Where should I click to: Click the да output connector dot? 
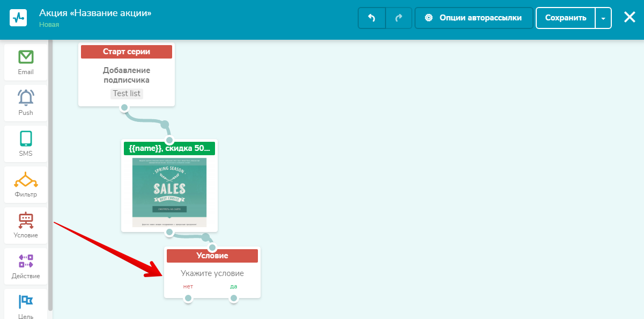pyautogui.click(x=233, y=299)
